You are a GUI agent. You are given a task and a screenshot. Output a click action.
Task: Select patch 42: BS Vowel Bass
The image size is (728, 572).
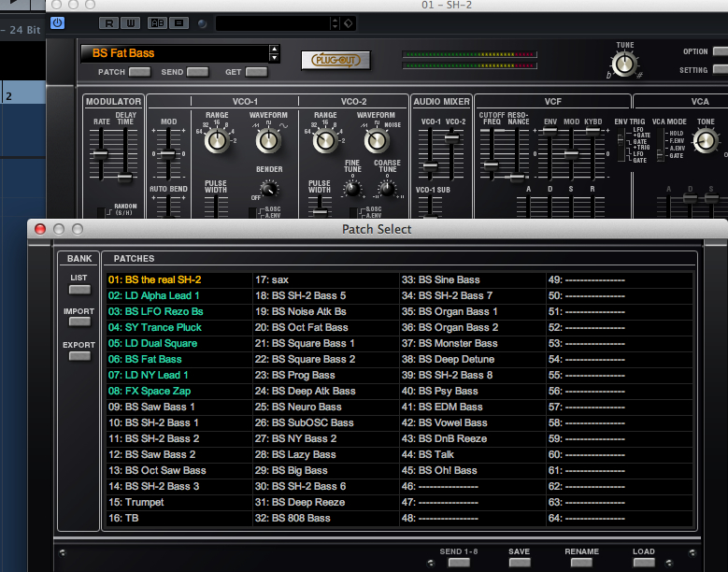tap(473, 423)
